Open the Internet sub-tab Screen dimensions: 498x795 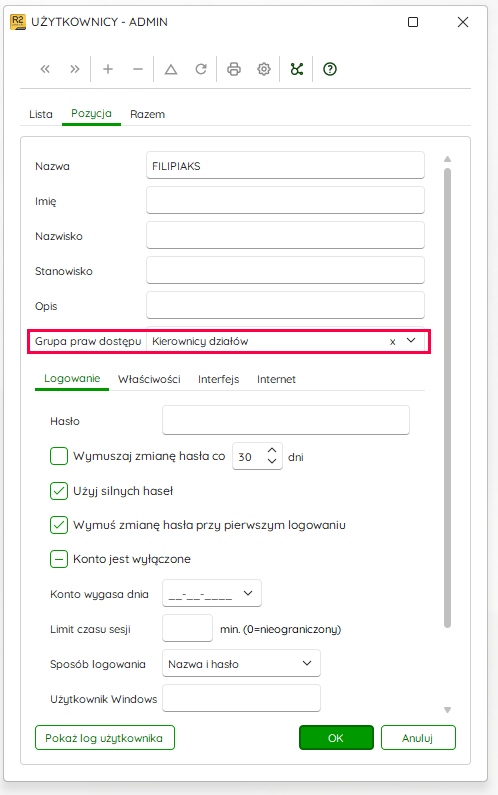point(276,379)
